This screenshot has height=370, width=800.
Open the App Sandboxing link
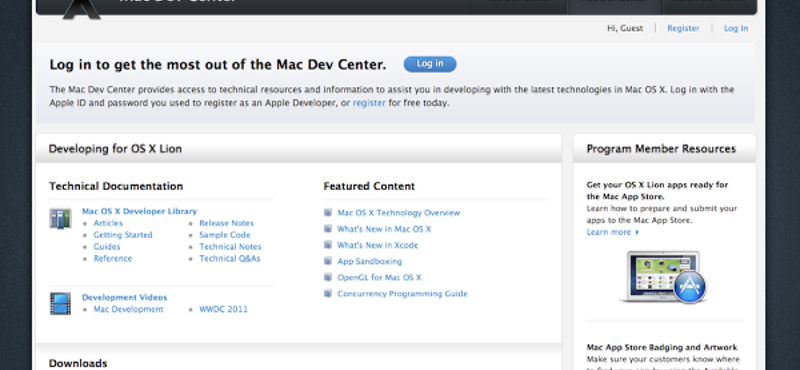[x=369, y=261]
